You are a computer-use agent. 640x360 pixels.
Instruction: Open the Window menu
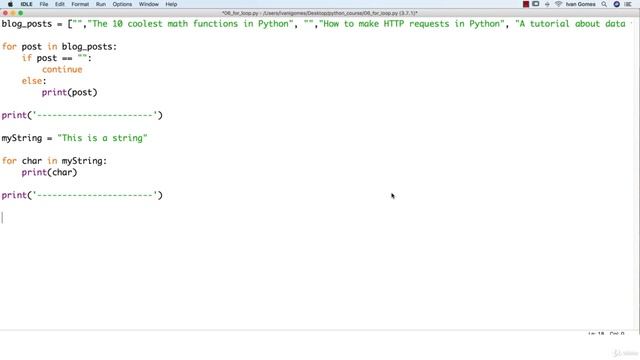coord(149,4)
